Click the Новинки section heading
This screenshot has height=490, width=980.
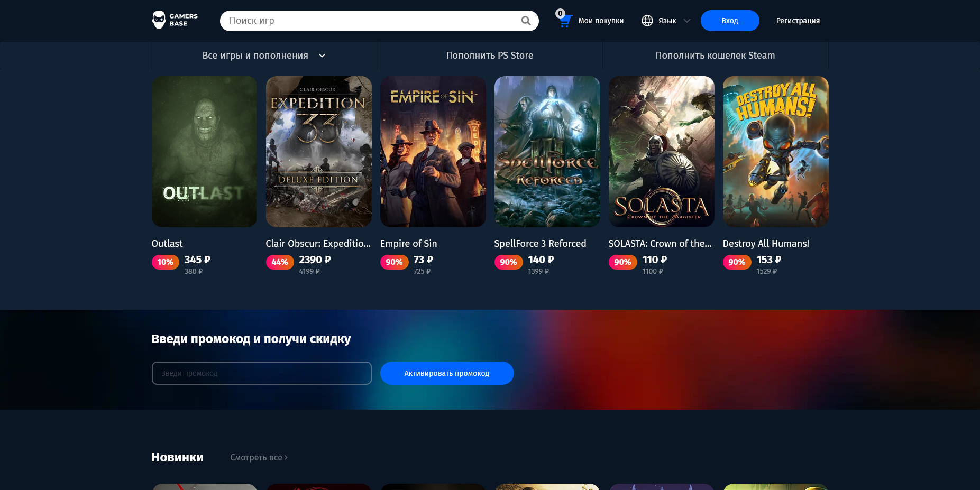click(178, 457)
